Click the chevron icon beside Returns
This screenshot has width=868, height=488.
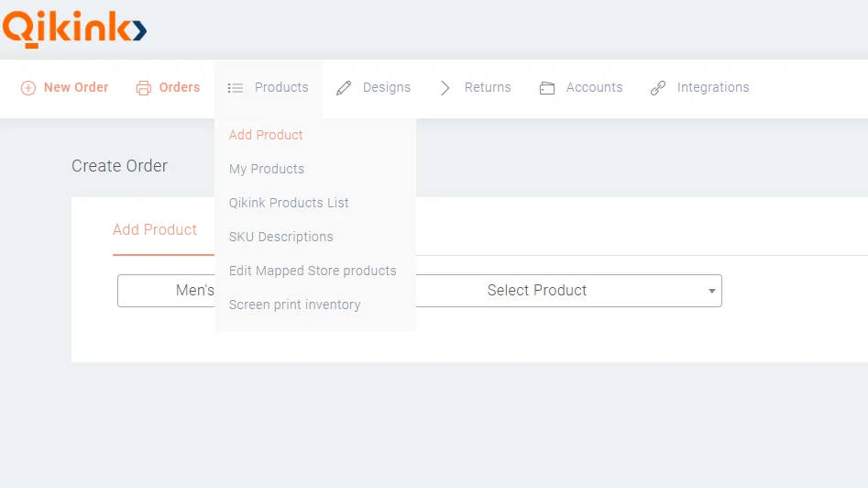445,88
